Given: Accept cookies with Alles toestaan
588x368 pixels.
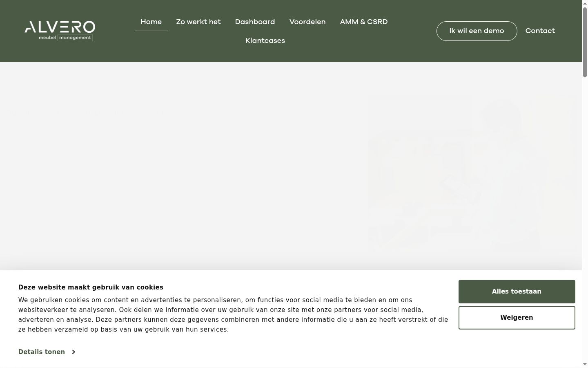Looking at the screenshot, I should [517, 292].
